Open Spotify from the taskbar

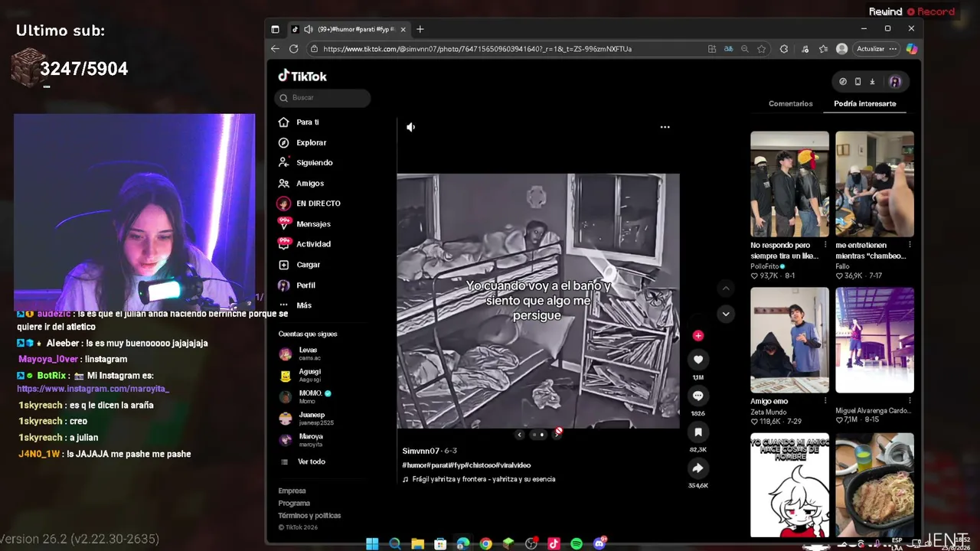pos(577,544)
